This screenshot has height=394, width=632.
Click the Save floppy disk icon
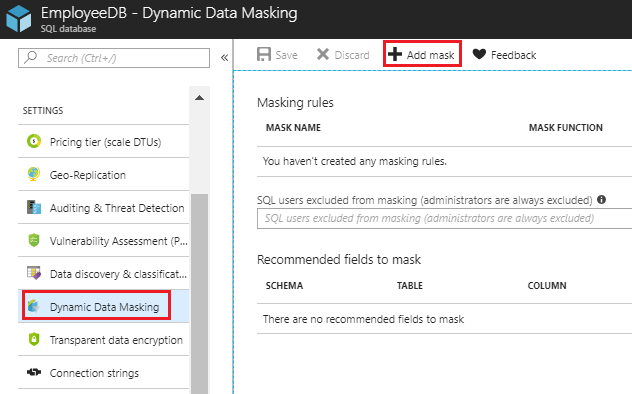pyautogui.click(x=264, y=54)
